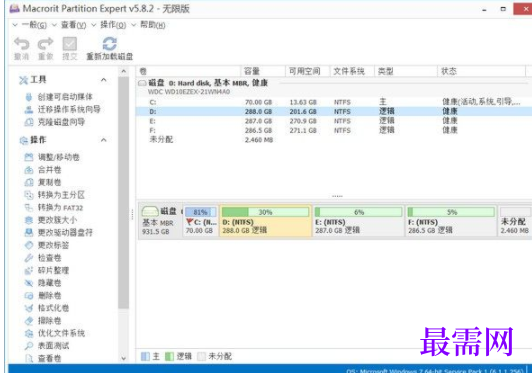This screenshot has height=373, width=532.
Task: Collapse the 工具 section chevron
Action: coord(104,80)
